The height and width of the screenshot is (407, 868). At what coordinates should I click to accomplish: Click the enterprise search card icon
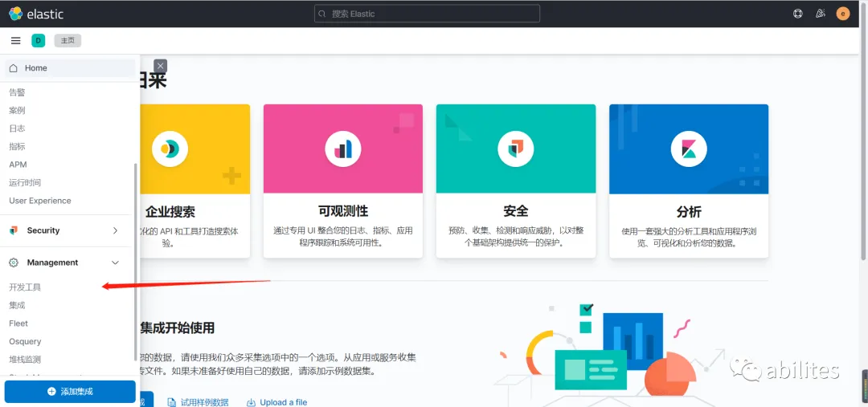coord(170,149)
